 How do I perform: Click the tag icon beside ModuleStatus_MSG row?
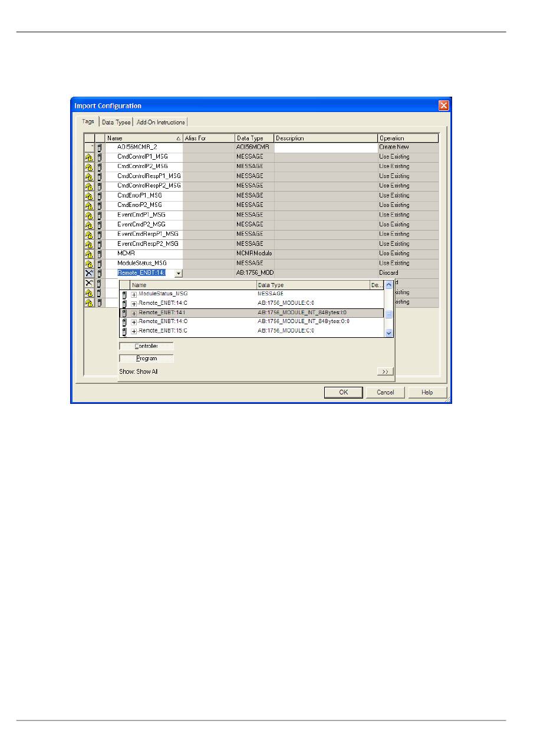pos(100,263)
